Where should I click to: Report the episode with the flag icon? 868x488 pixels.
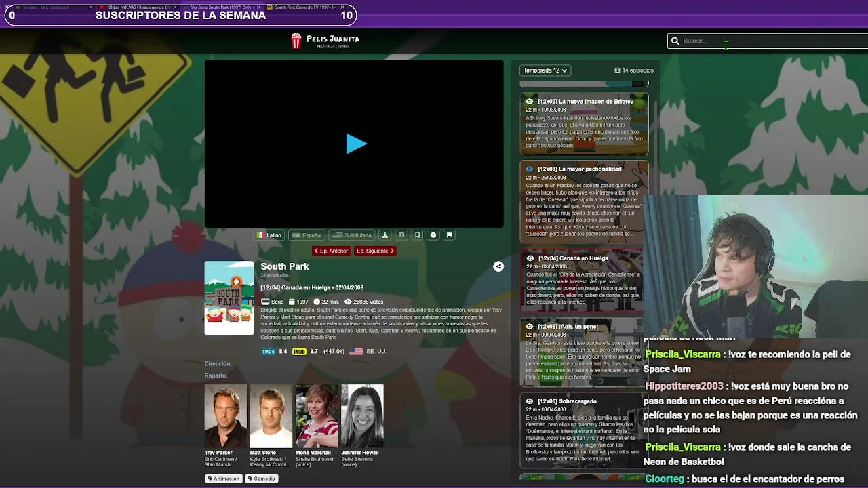tap(449, 235)
